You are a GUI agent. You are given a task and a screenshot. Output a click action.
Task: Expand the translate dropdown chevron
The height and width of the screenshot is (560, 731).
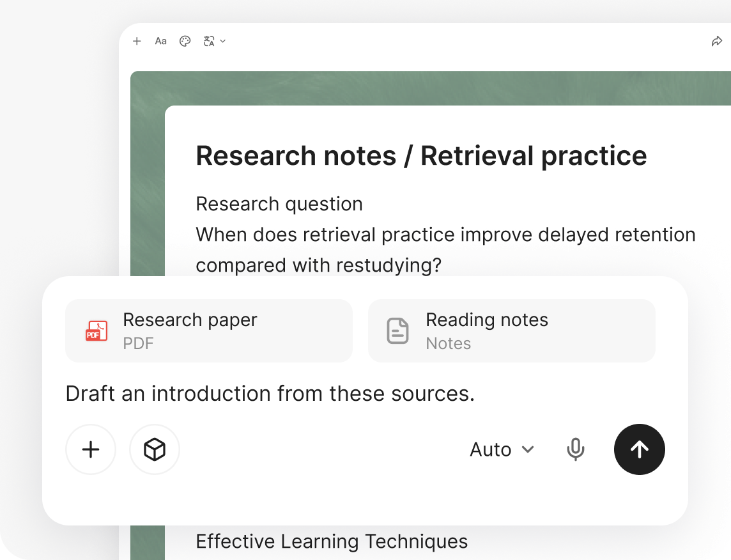[223, 41]
